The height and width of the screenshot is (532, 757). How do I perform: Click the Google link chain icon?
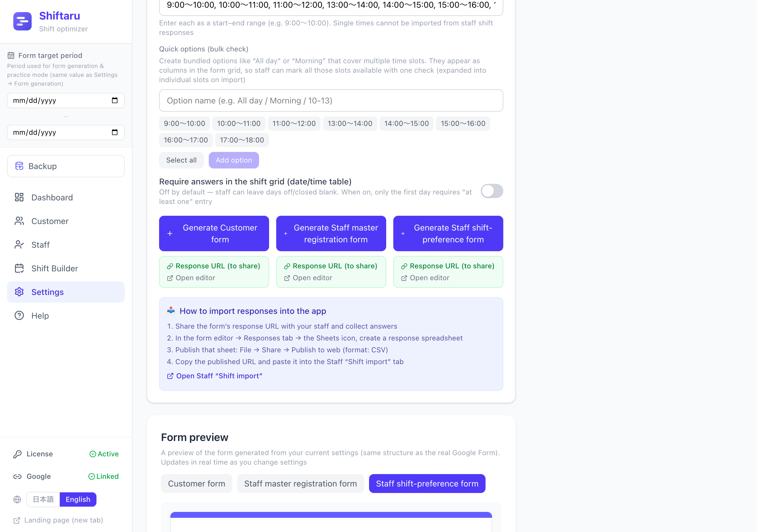pos(17,476)
